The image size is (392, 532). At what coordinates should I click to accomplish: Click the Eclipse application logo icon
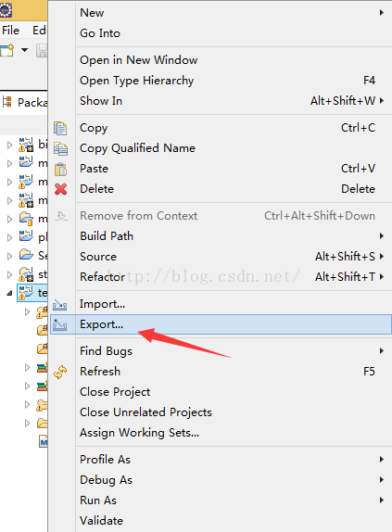click(x=6, y=10)
